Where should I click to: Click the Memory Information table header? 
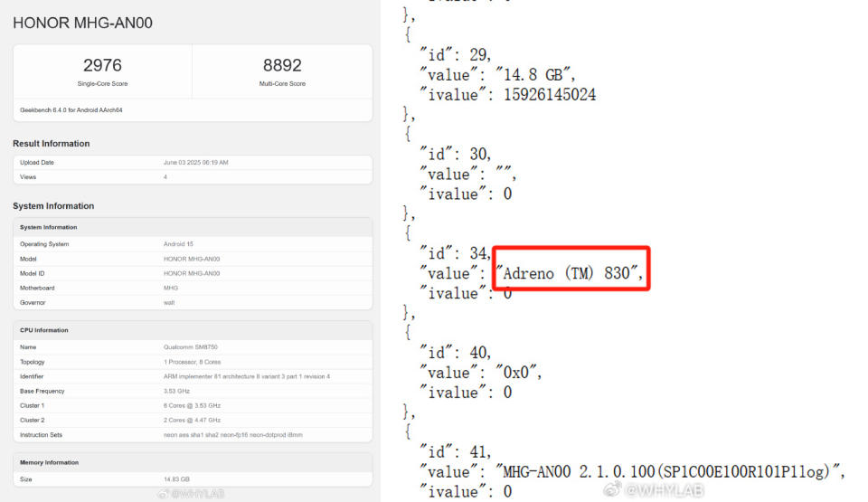[x=49, y=463]
